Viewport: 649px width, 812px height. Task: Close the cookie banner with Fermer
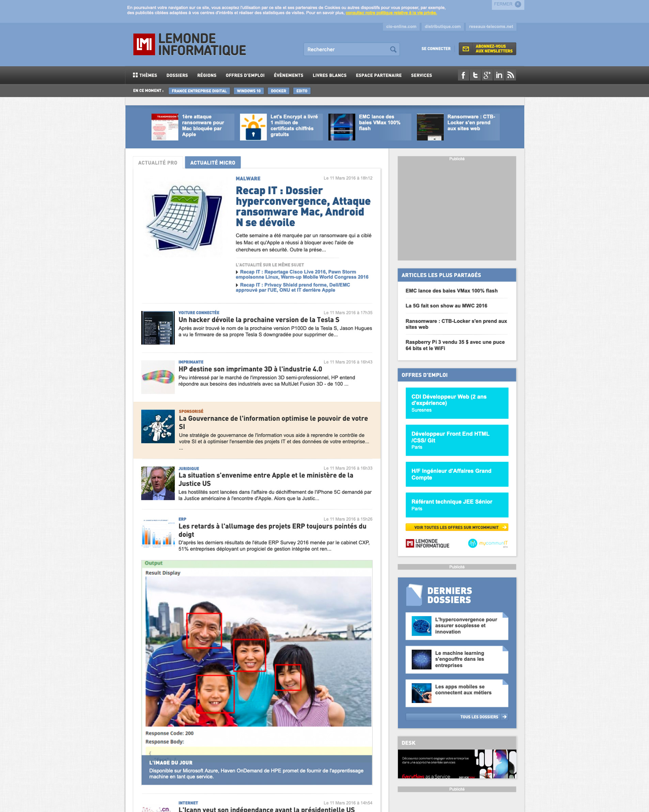point(507,4)
